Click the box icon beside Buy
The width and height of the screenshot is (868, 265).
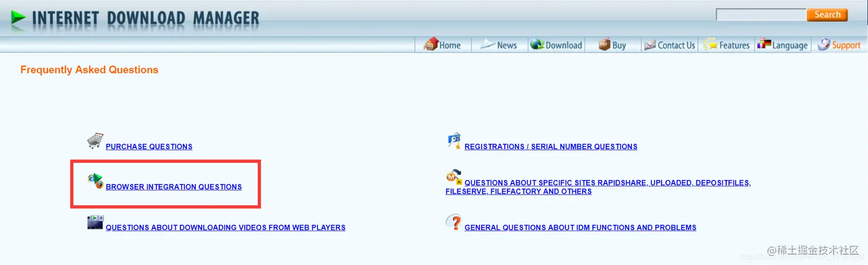tap(604, 44)
